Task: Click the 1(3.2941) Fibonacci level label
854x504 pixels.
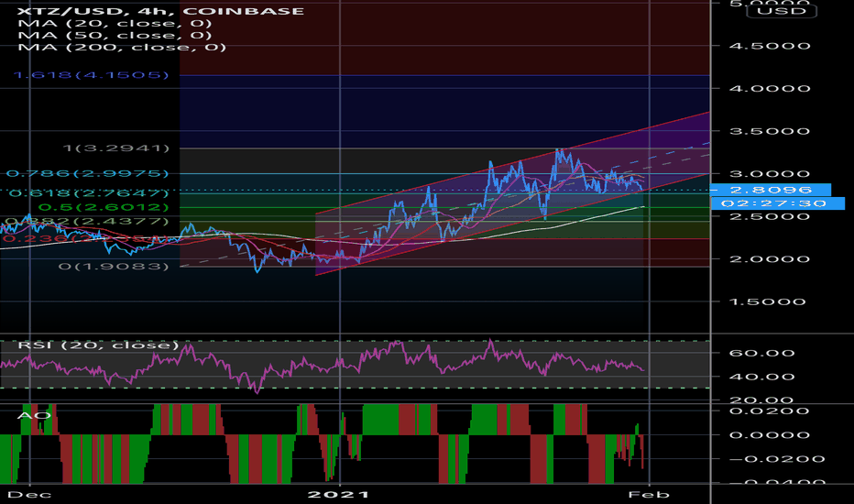Action: (x=116, y=148)
